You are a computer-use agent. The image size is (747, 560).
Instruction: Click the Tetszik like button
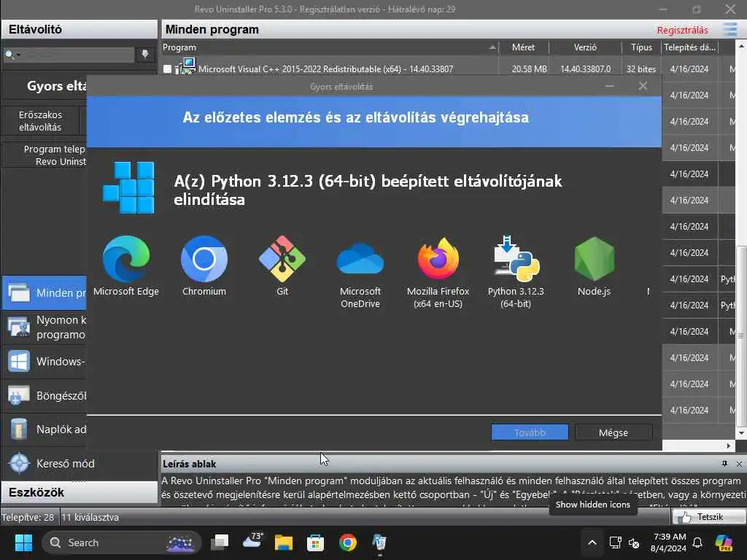tap(709, 517)
